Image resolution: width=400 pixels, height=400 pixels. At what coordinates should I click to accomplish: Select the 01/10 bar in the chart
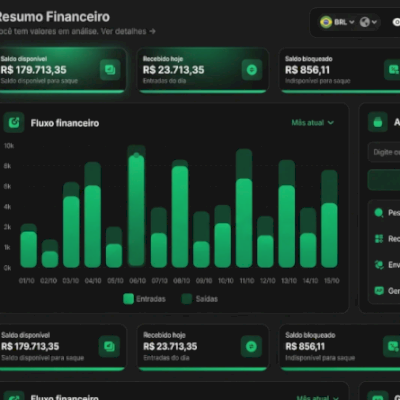tap(28, 246)
